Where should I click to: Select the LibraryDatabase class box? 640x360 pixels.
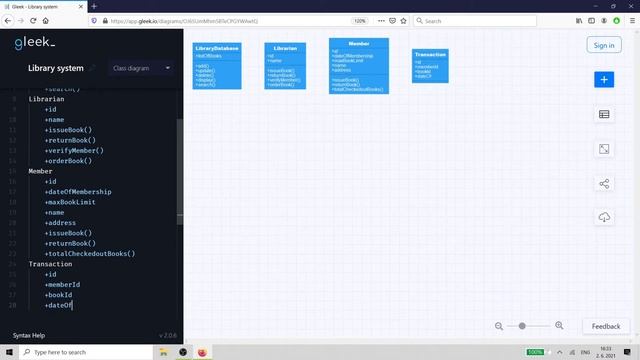[x=217, y=66]
